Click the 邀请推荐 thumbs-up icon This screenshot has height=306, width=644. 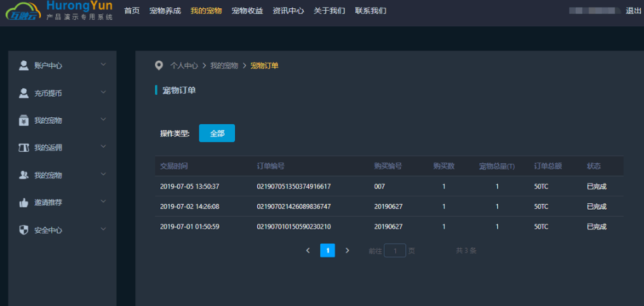pos(24,202)
